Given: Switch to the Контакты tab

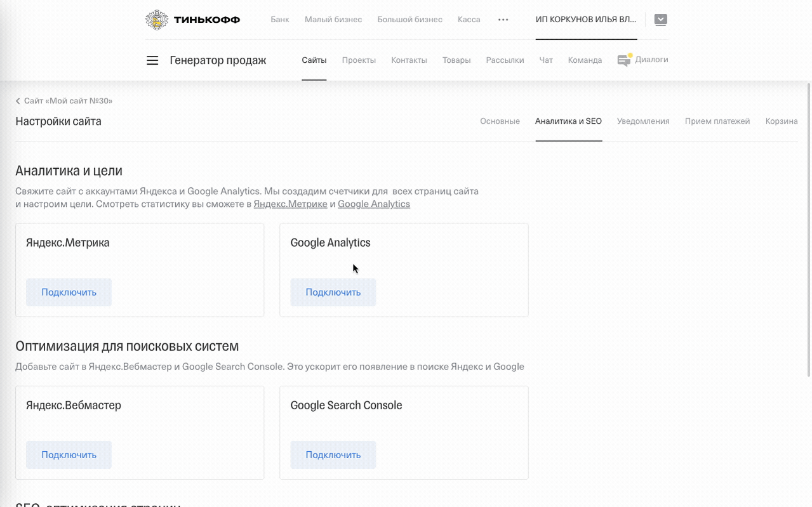Looking at the screenshot, I should (x=409, y=60).
